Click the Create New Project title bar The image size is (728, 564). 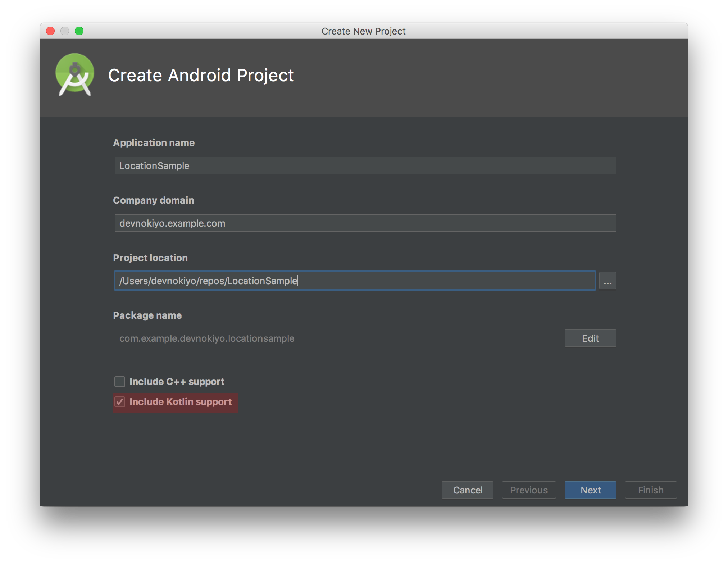(x=364, y=31)
